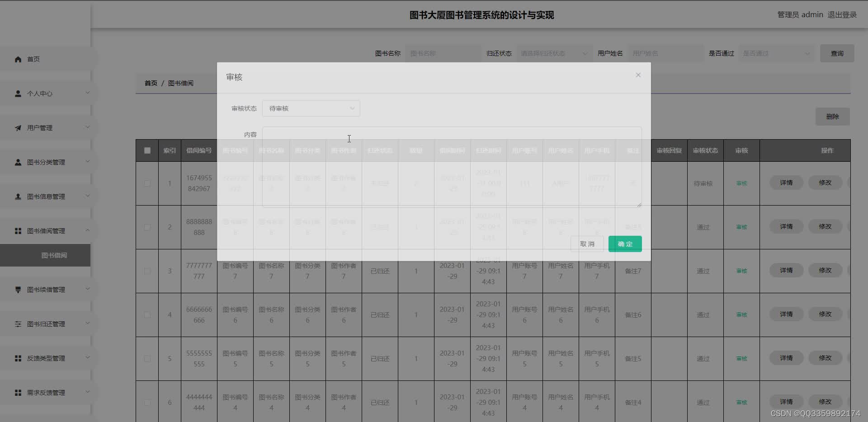The height and width of the screenshot is (422, 868).
Task: Click the 删除 button above the table
Action: [x=832, y=117]
